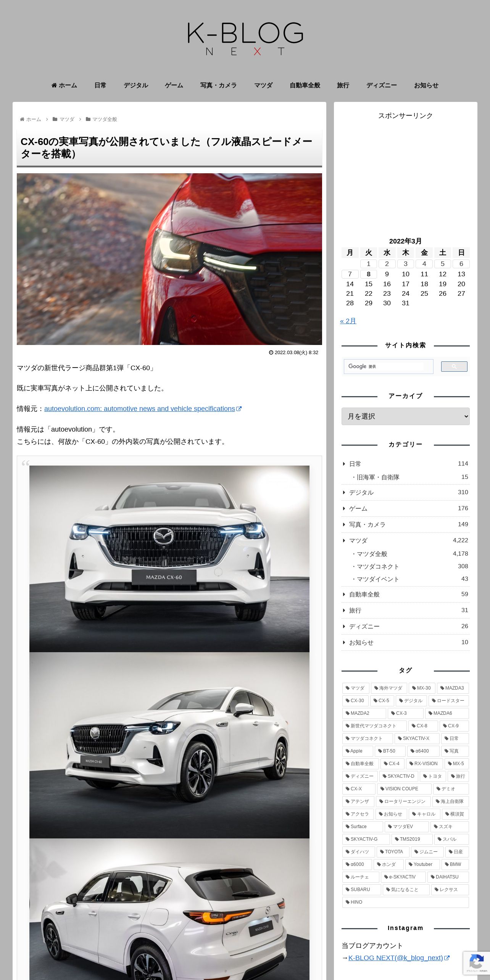Click the e-SKYACTIV tag
The image size is (490, 980).
point(403,877)
